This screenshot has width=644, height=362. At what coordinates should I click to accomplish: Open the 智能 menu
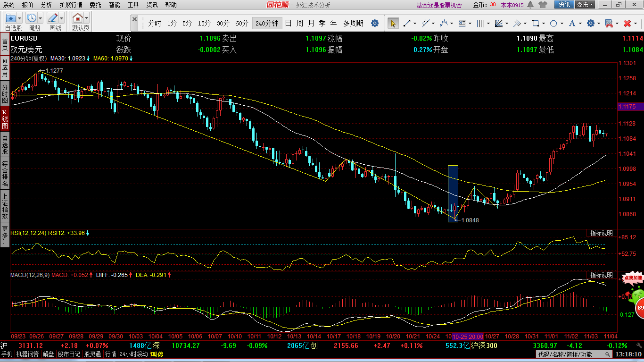click(x=114, y=5)
